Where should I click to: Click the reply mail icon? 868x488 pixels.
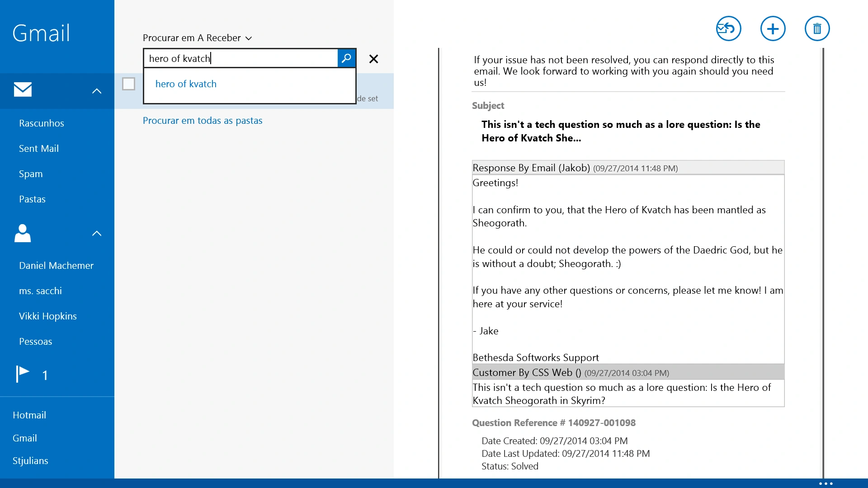click(728, 29)
